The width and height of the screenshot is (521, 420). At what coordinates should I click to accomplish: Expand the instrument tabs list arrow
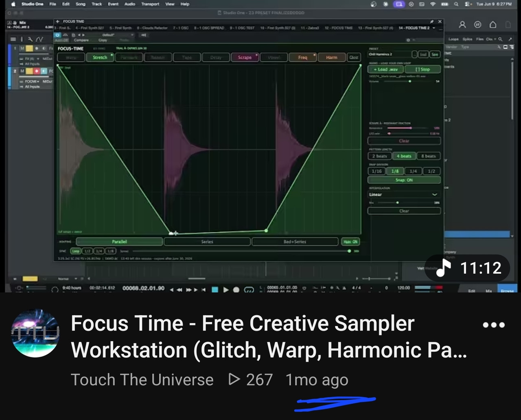434,28
